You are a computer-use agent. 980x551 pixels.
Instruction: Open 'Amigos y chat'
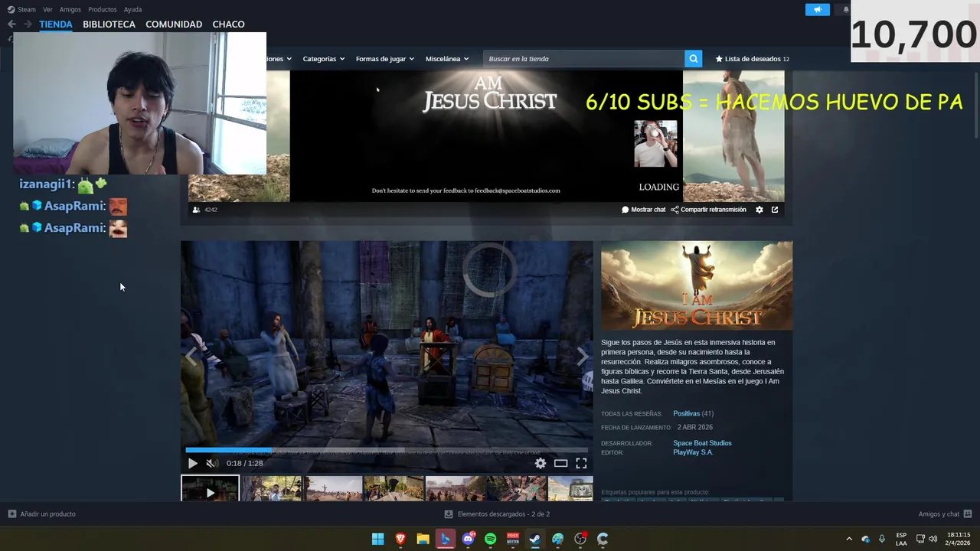pos(945,514)
